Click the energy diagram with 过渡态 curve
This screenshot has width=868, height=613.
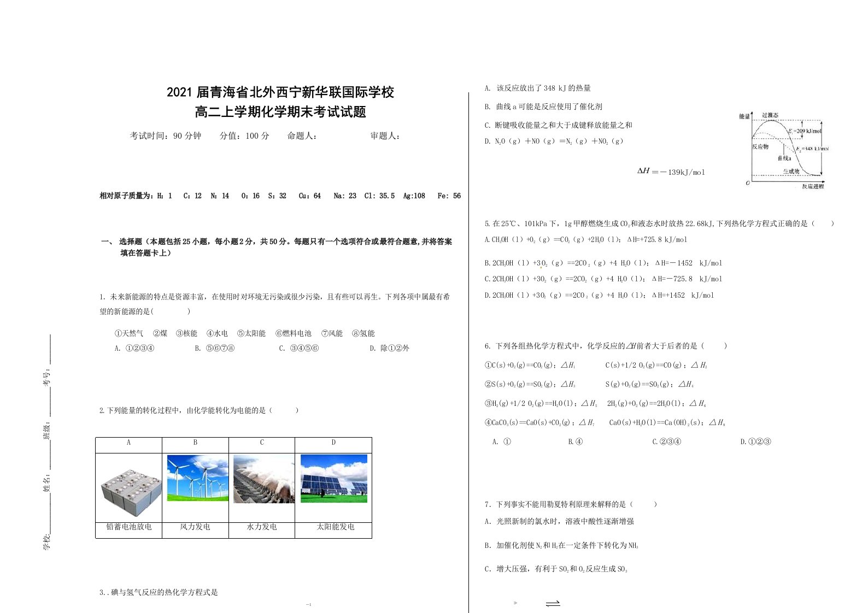tap(784, 149)
